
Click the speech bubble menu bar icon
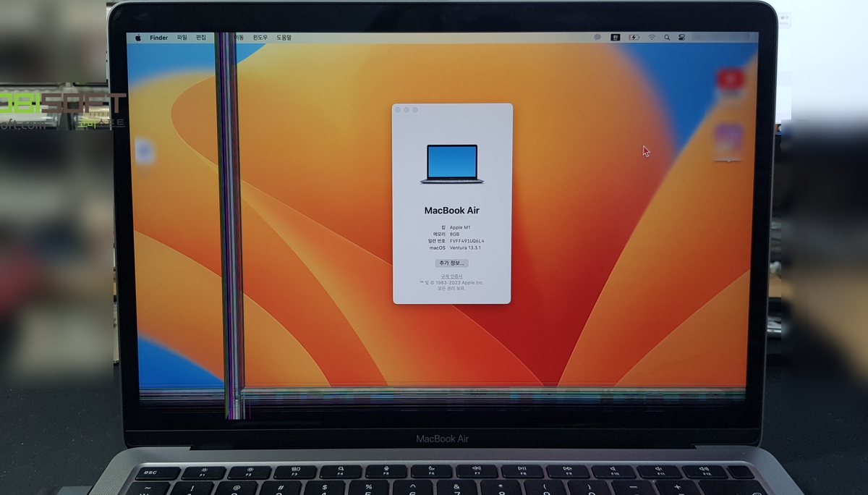[x=597, y=37]
